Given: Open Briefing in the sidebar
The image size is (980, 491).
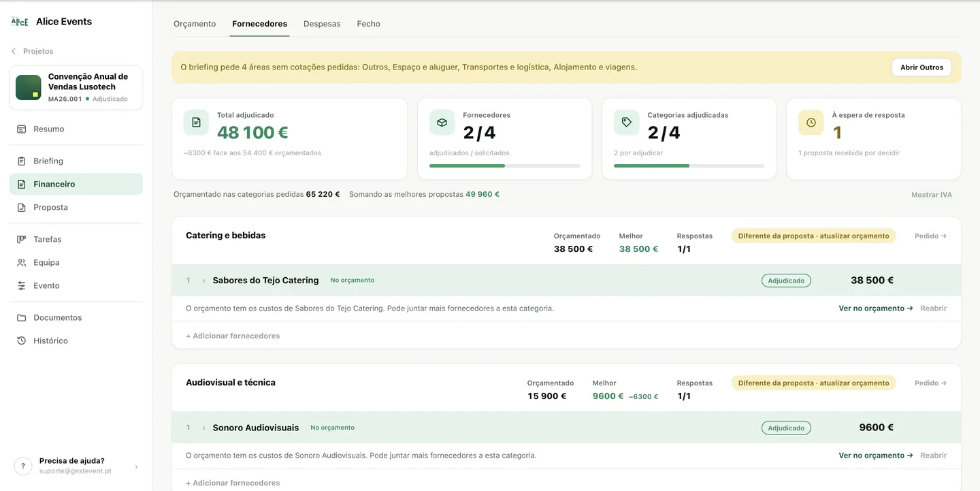Looking at the screenshot, I should pos(76,161).
